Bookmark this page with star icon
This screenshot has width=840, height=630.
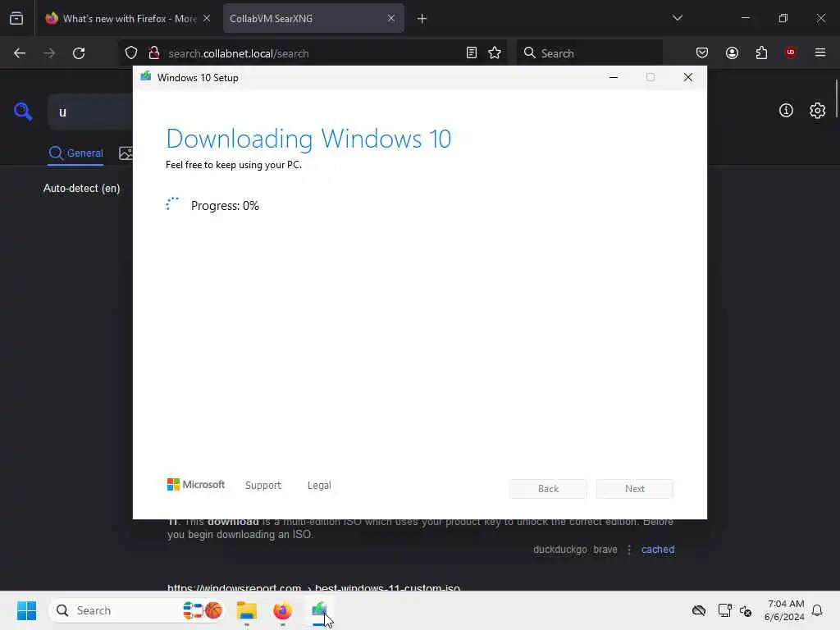[495, 52]
